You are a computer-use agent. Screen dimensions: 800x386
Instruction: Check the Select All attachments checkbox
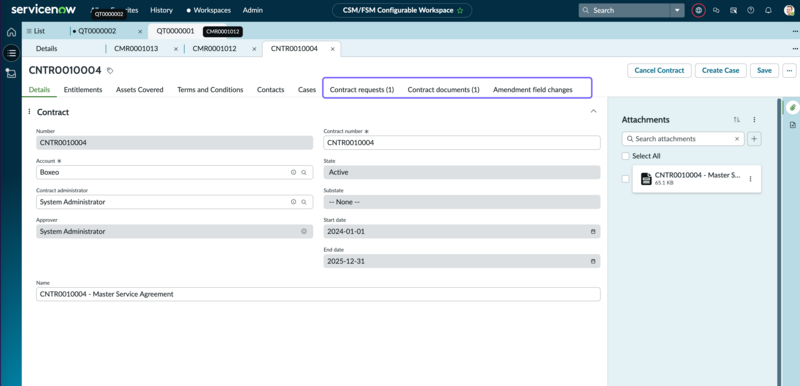coord(626,156)
